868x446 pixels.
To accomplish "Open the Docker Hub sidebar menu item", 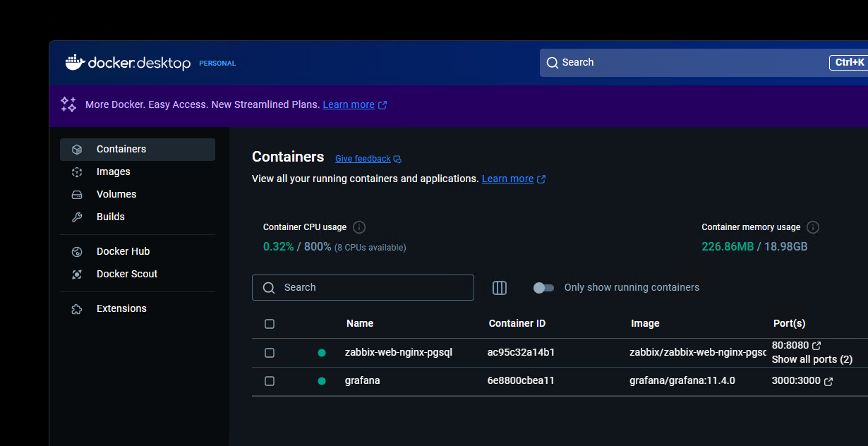I will (x=138, y=252).
